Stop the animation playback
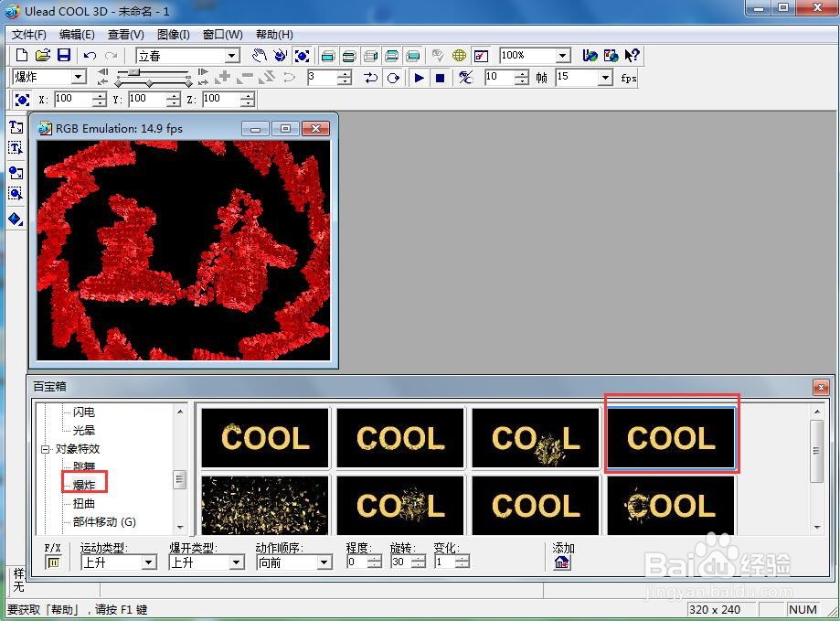The height and width of the screenshot is (621, 840). tap(441, 78)
